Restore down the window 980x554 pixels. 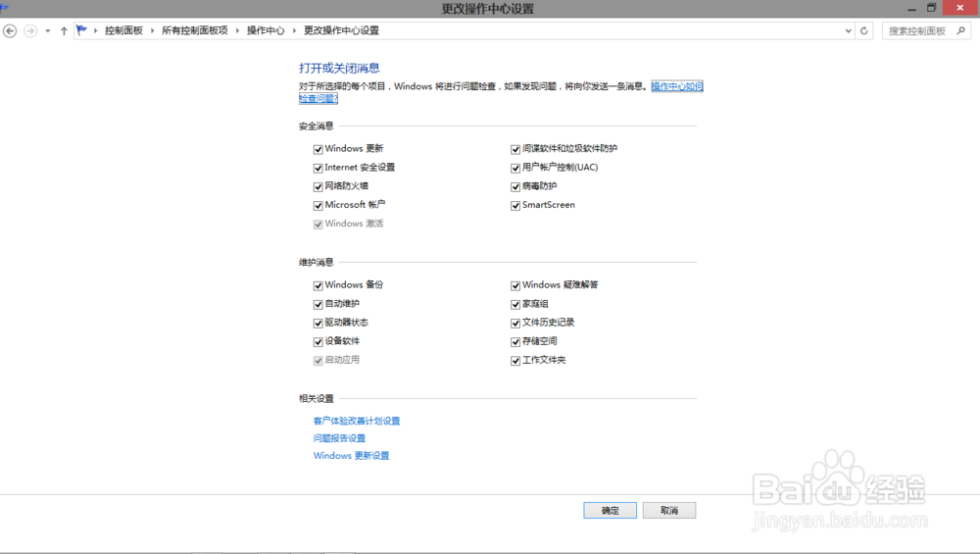931,8
